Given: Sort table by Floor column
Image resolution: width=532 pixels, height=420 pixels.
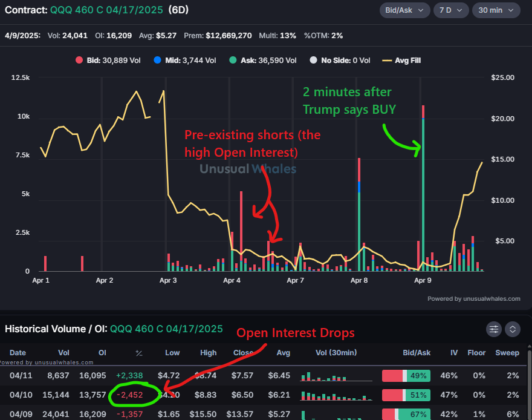Looking at the screenshot, I should [x=476, y=353].
